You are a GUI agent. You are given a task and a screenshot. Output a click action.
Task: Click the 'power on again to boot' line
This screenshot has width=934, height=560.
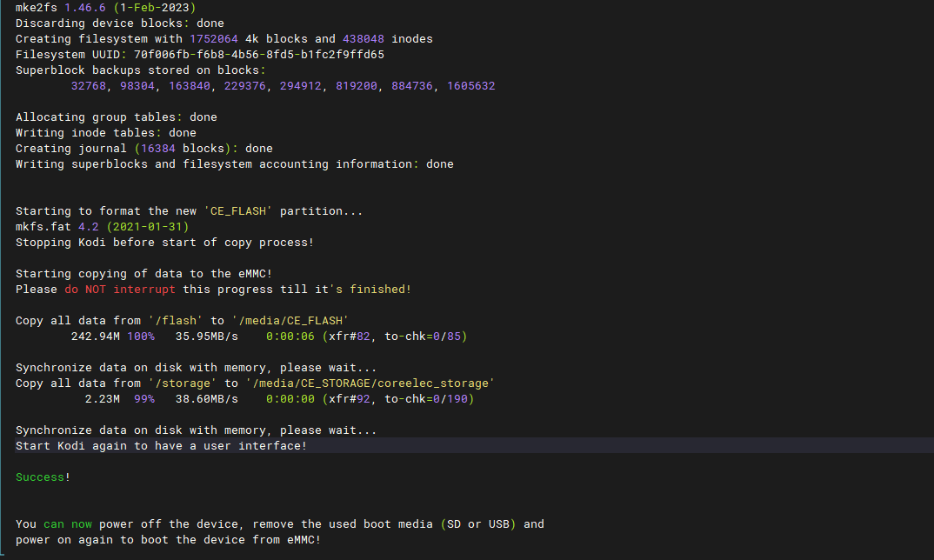point(168,540)
